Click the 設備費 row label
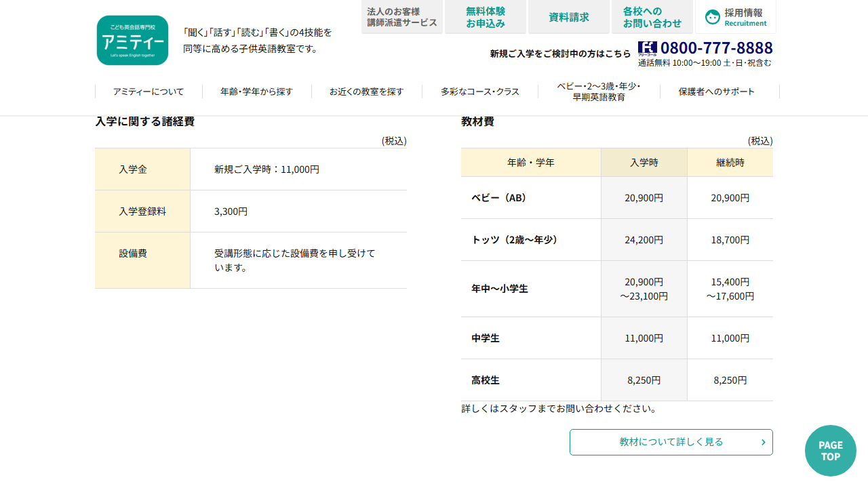The image size is (868, 488). point(133,253)
